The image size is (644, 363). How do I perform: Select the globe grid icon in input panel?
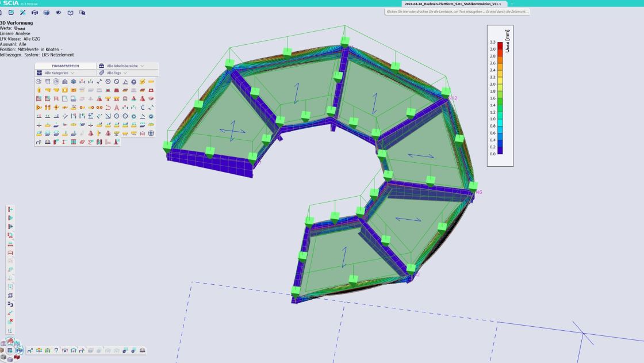click(151, 133)
